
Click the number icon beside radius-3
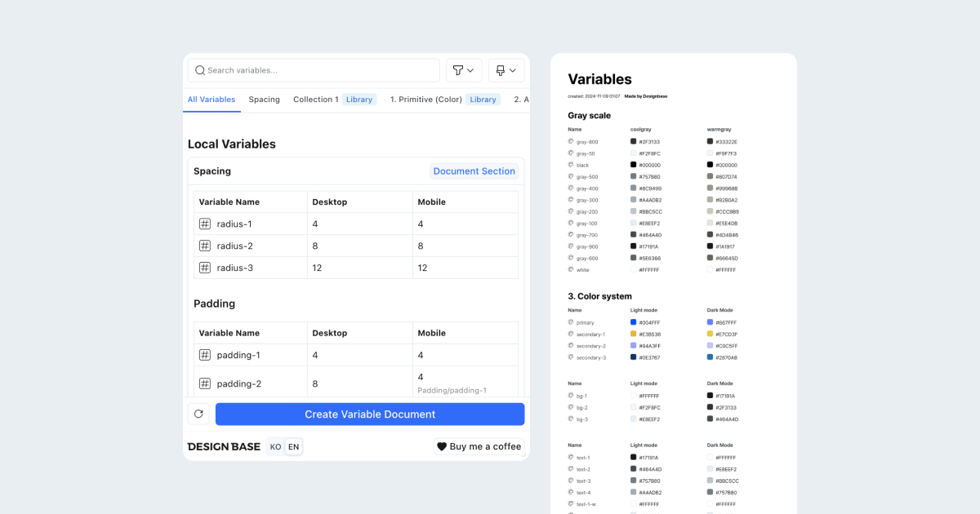coord(205,268)
